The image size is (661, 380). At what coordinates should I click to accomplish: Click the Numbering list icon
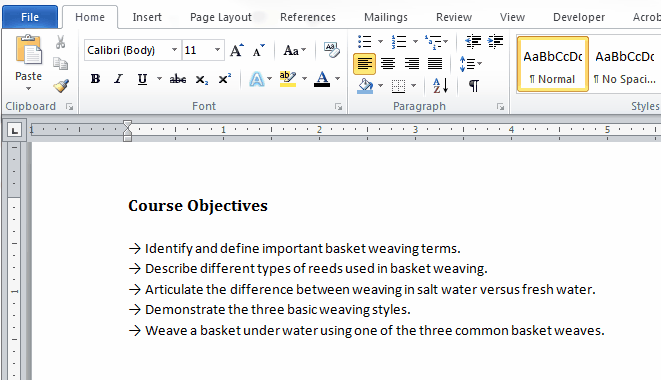click(399, 41)
